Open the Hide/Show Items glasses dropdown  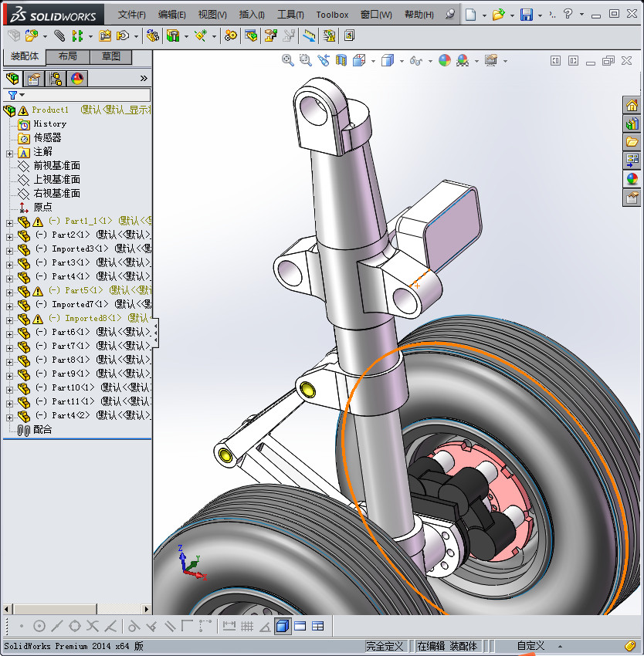point(430,62)
